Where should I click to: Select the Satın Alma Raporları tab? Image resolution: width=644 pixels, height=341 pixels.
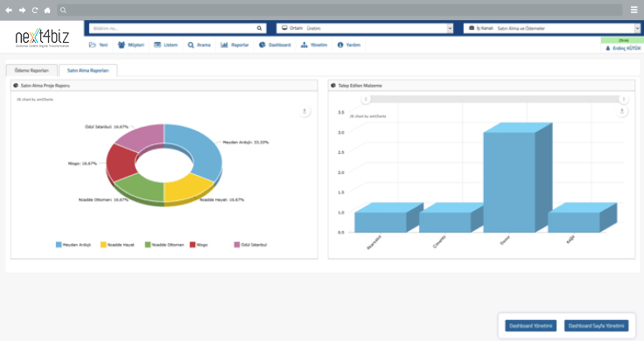coord(87,71)
